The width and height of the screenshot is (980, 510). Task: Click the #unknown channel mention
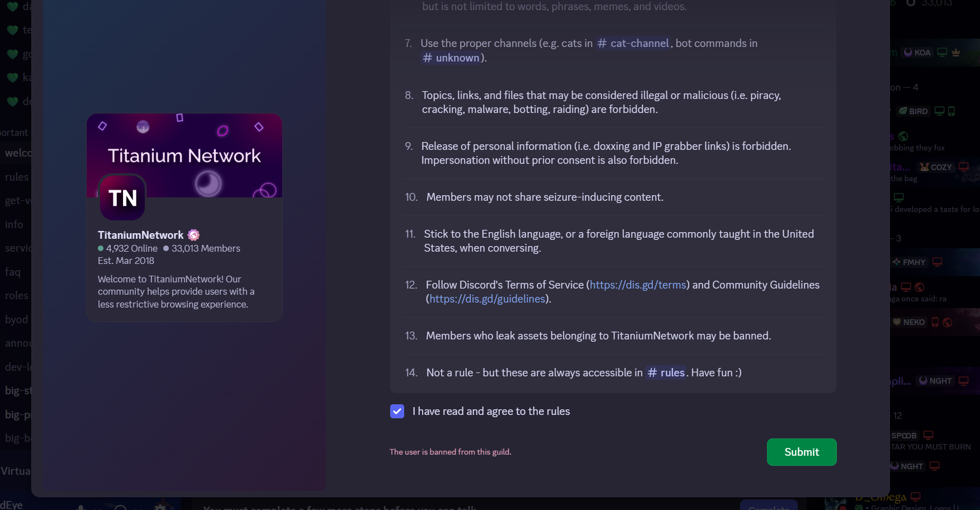[x=451, y=58]
